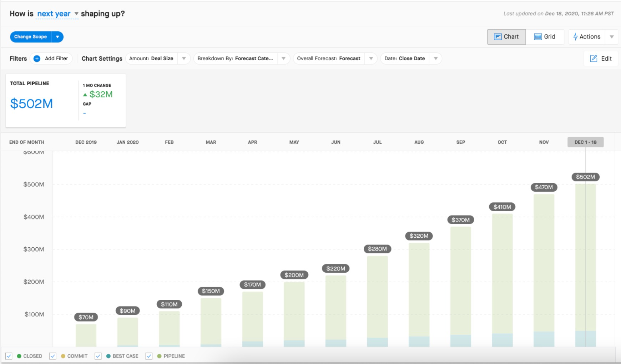Toggle the Best Case checkbox

coord(98,356)
